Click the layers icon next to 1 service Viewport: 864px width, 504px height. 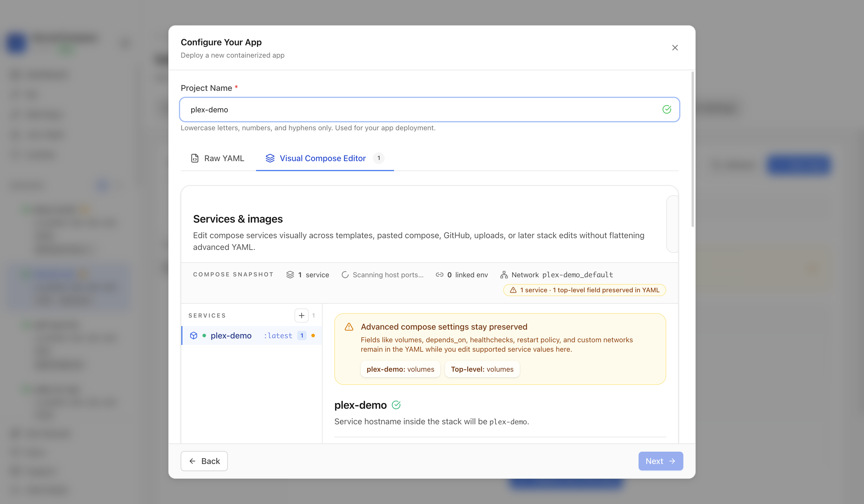[290, 275]
